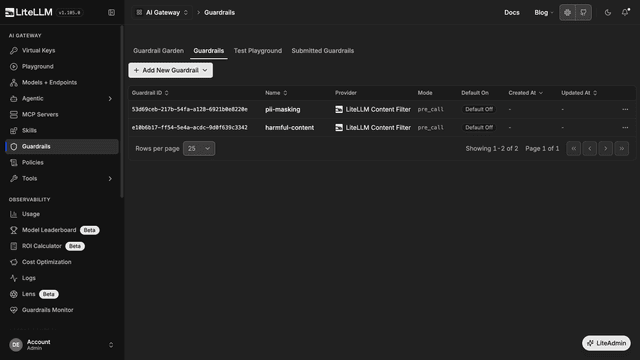
Task: Open Lens page
Action: [62, 294]
